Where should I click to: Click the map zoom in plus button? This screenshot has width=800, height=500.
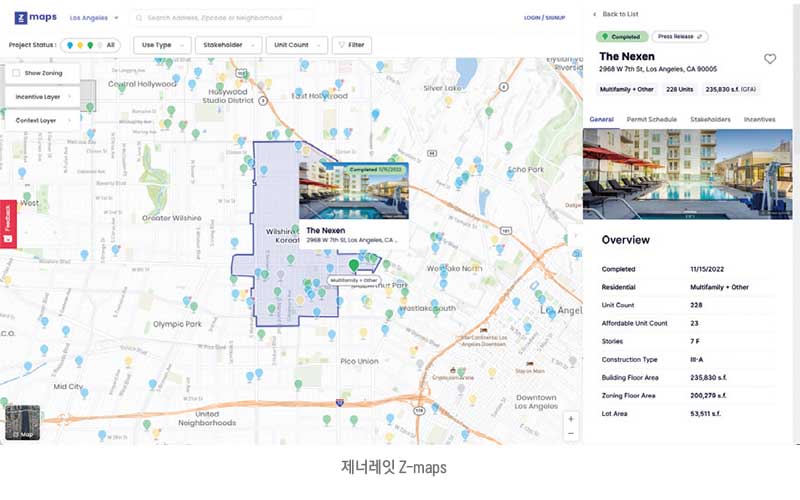570,419
